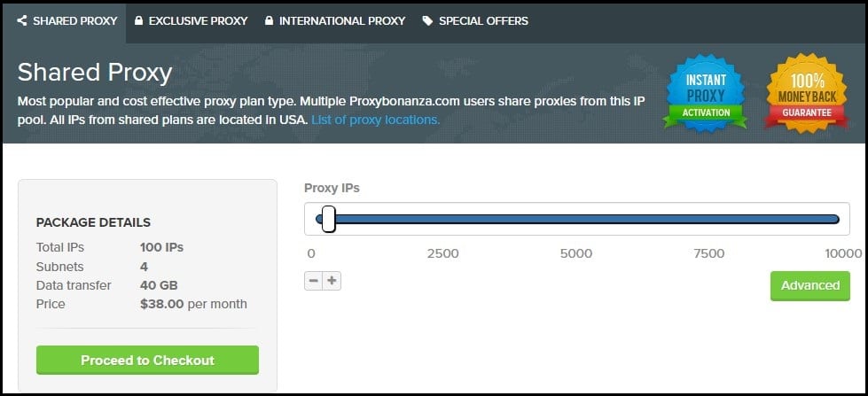The height and width of the screenshot is (396, 868).
Task: Switch to the Exclusive Proxy tab
Action: point(197,20)
